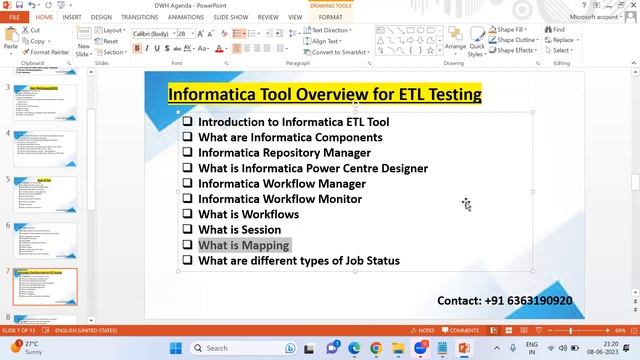The height and width of the screenshot is (360, 640).
Task: Insert a New Slide
Action: [x=84, y=42]
